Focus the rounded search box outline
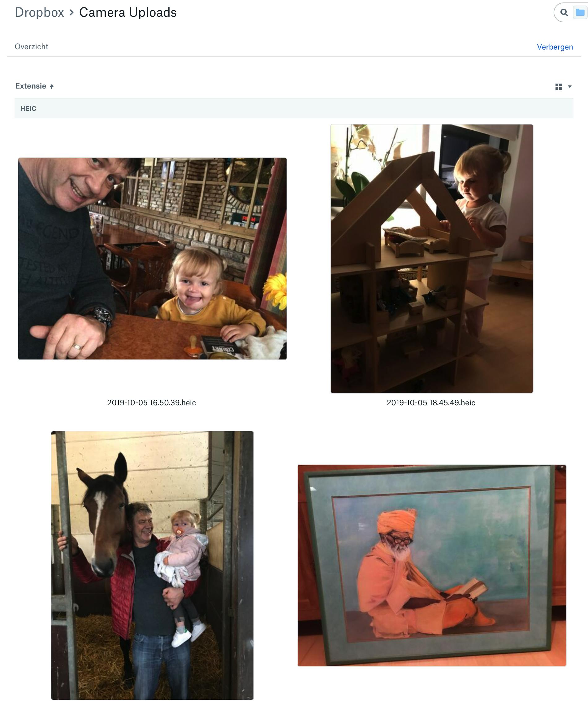588x701 pixels. tap(571, 12)
